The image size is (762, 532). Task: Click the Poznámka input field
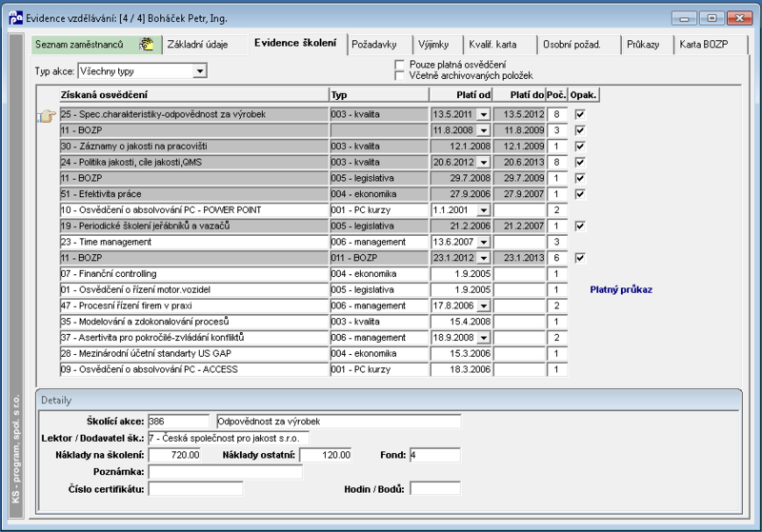(225, 472)
